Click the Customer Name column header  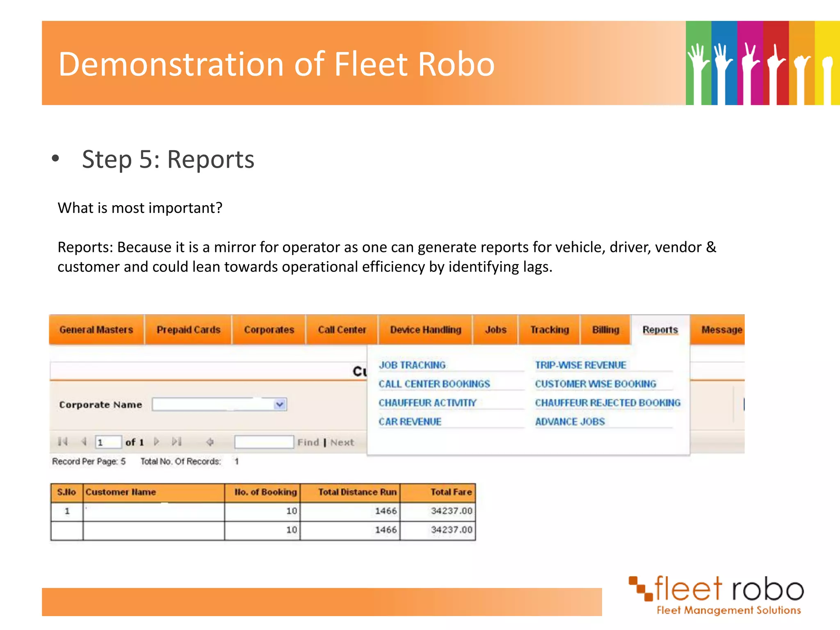[154, 493]
